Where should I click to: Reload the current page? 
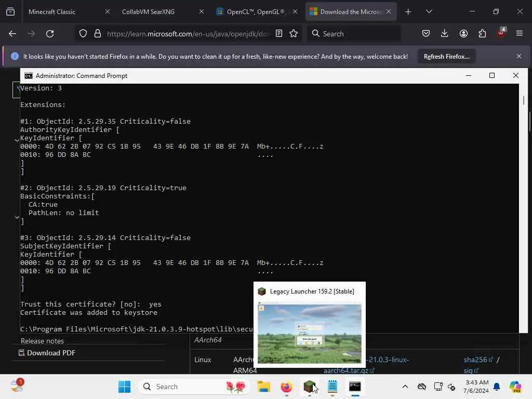pos(50,34)
